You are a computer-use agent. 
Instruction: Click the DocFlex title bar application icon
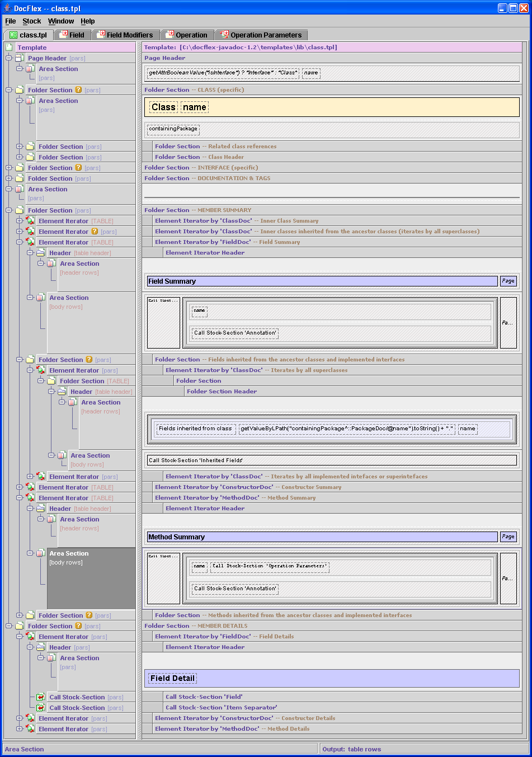(x=7, y=8)
